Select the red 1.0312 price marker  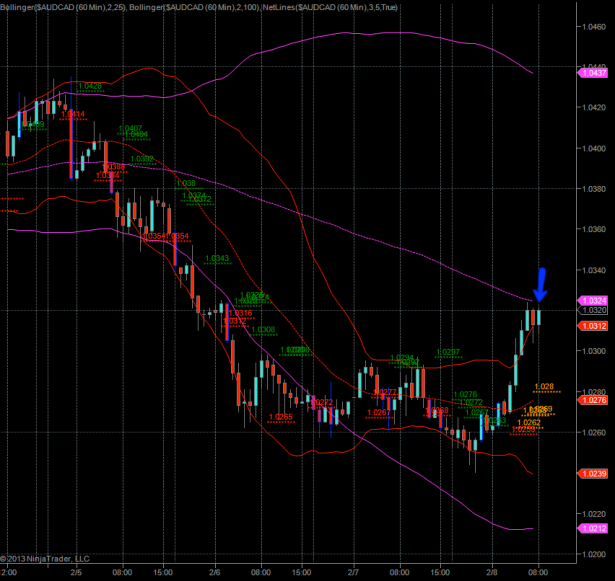pos(593,326)
